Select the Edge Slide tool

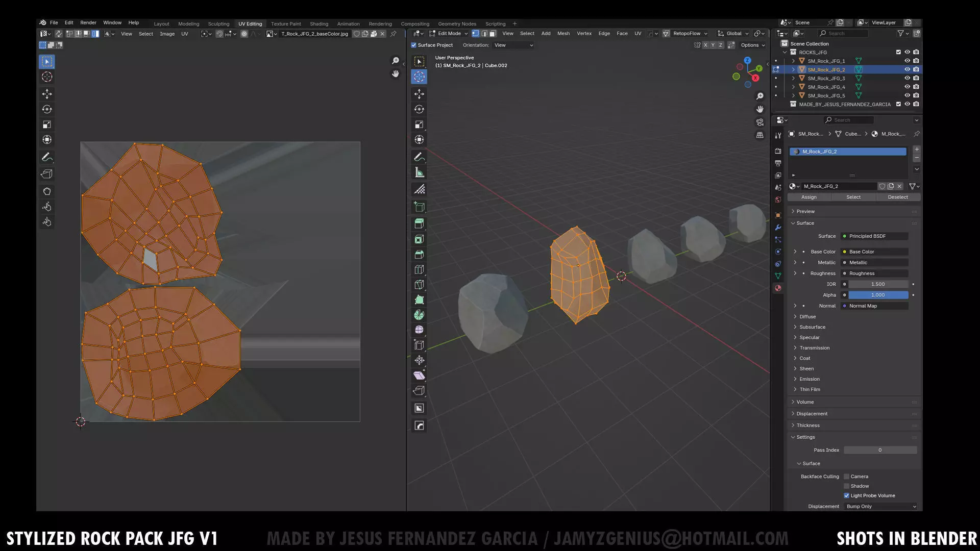419,345
